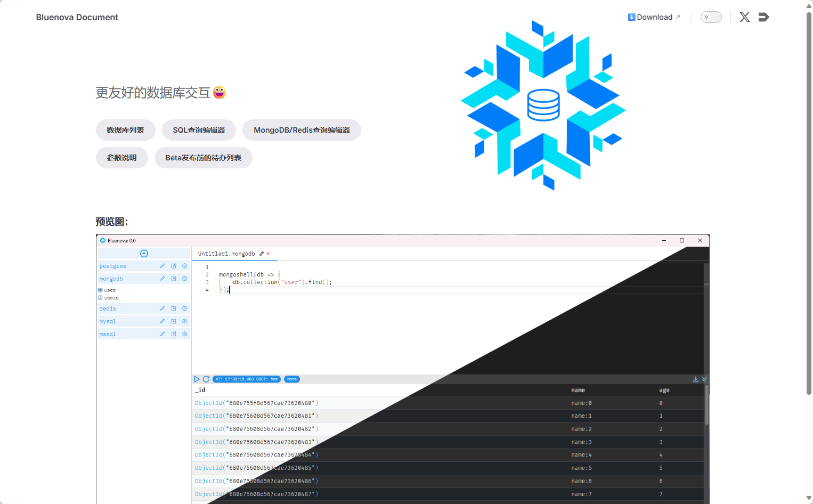Click the mongodb gear settings icon in preview

184,279
